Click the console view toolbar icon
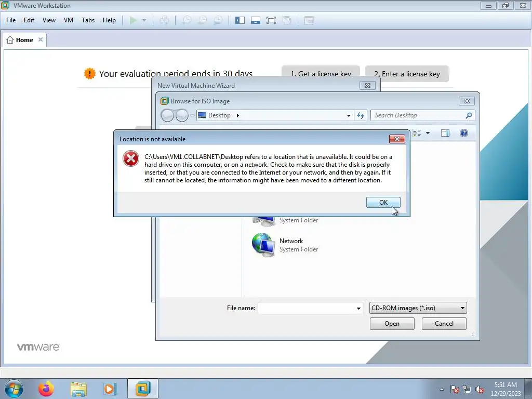 [309, 20]
